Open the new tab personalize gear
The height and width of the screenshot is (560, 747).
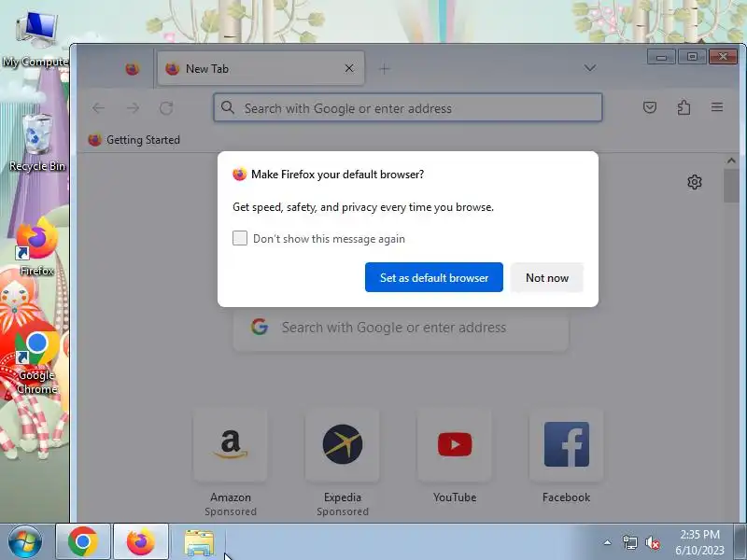click(x=695, y=182)
